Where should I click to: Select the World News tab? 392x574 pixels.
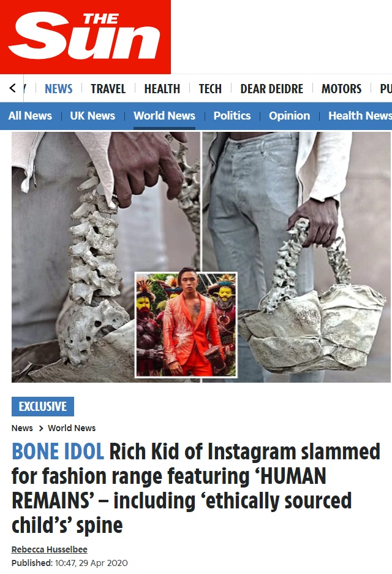(x=164, y=116)
